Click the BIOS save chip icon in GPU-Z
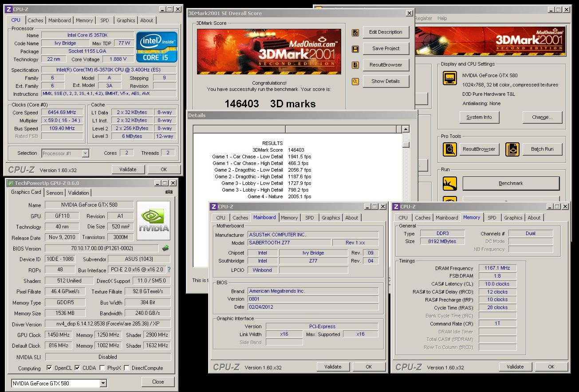 165,248
